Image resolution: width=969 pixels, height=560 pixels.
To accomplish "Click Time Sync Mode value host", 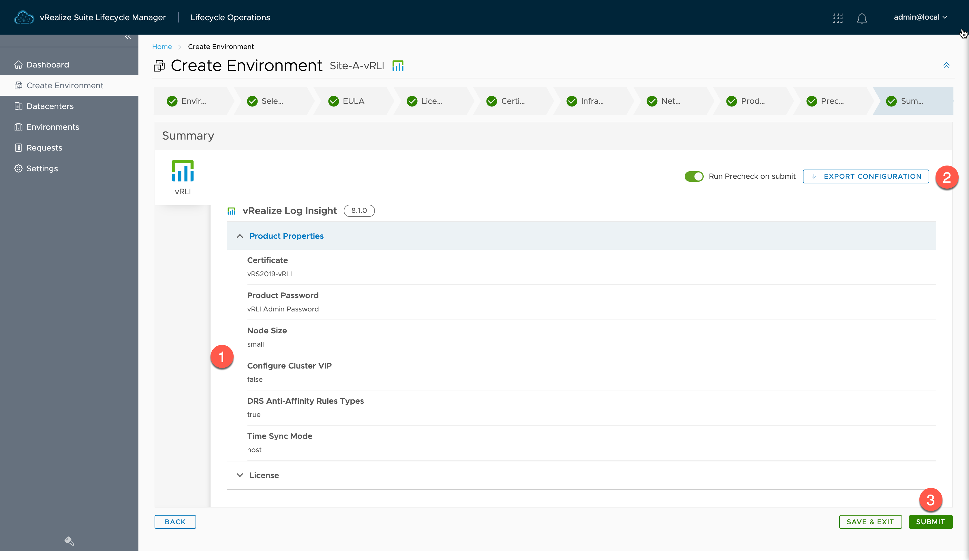I will [x=254, y=450].
